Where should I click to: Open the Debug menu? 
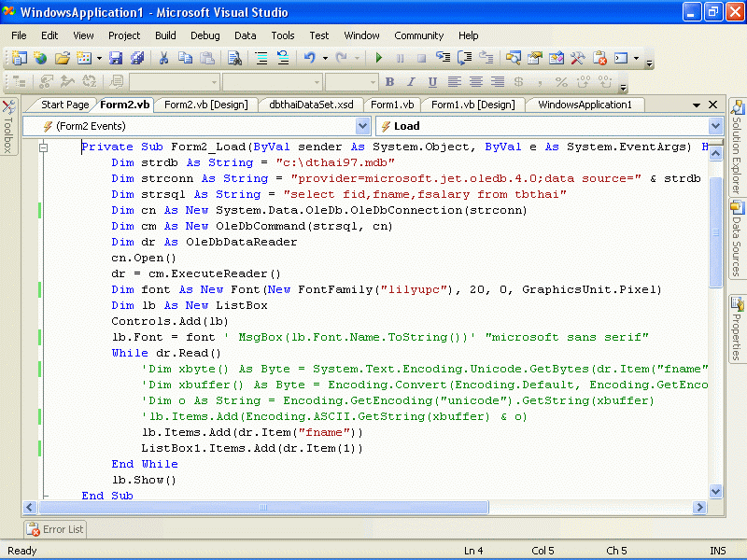205,35
